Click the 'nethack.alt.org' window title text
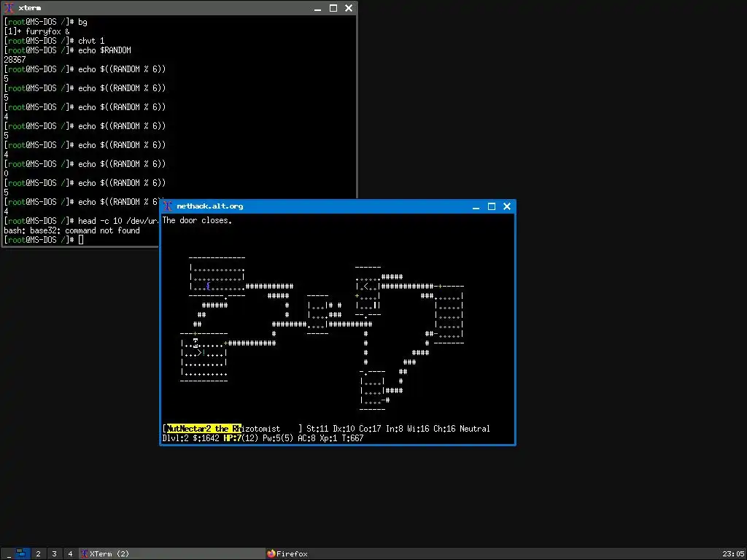This screenshot has height=560, width=747. [x=209, y=206]
